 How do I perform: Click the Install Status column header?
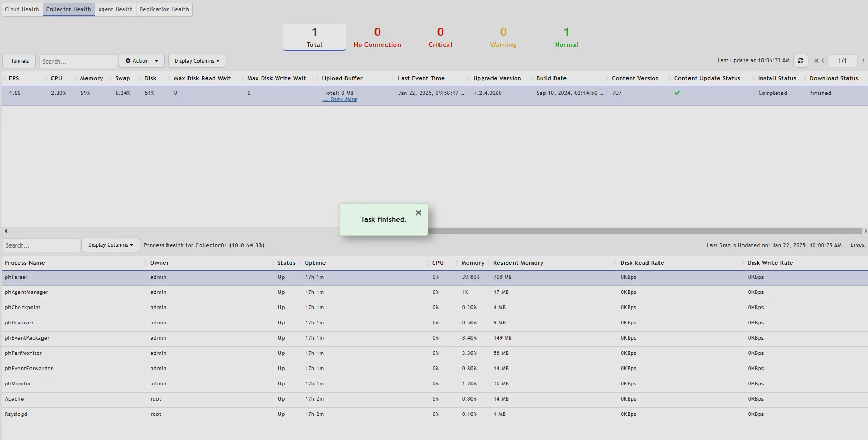(777, 78)
